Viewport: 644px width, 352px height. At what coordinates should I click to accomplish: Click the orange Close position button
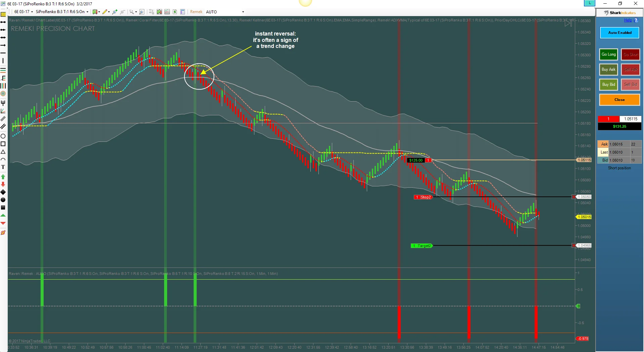point(620,100)
